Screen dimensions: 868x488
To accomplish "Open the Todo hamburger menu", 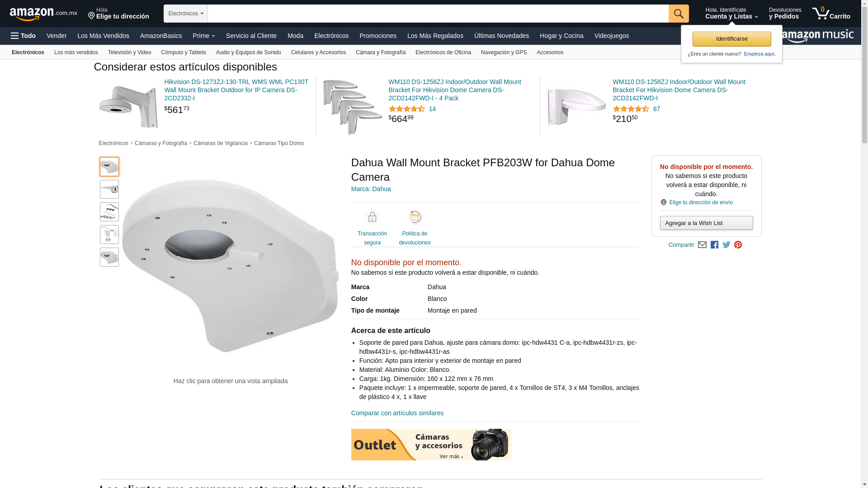I will pyautogui.click(x=23, y=36).
